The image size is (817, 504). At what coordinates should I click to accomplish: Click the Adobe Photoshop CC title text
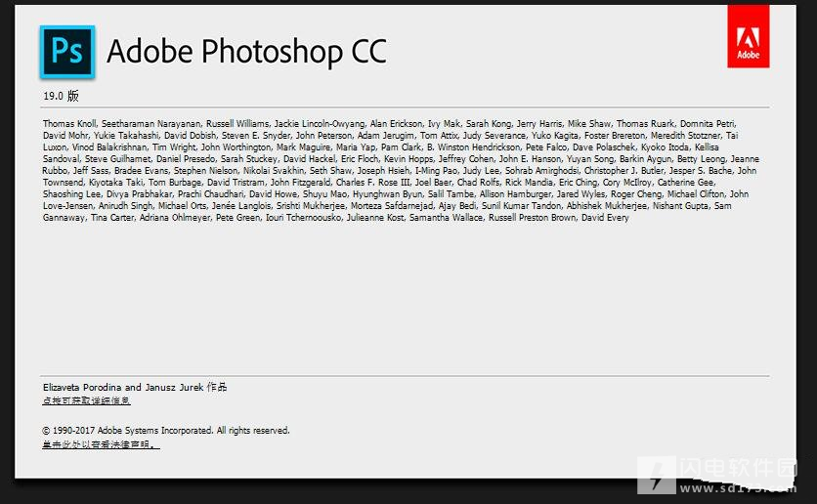point(247,52)
